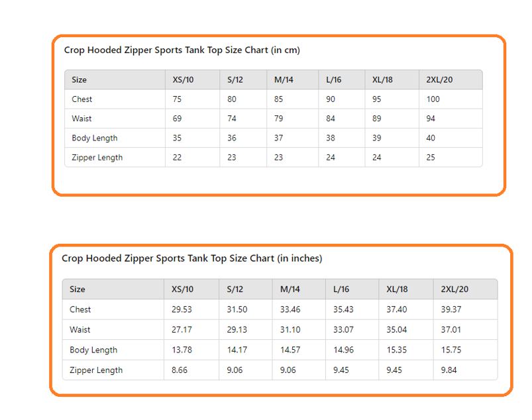Image resolution: width=532 pixels, height=420 pixels.
Task: Select M/14 header in inches table
Action: click(290, 289)
